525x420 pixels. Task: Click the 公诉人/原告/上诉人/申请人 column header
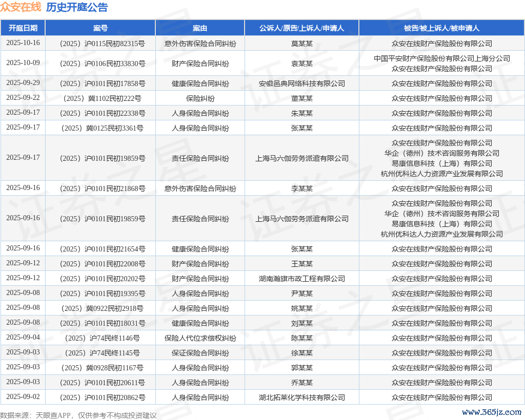point(301,28)
